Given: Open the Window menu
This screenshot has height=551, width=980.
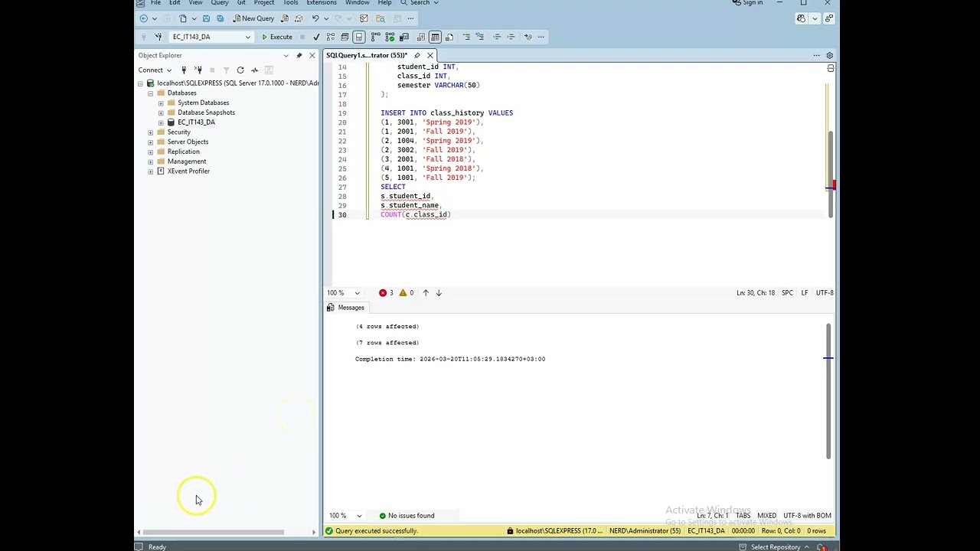Looking at the screenshot, I should (x=357, y=3).
